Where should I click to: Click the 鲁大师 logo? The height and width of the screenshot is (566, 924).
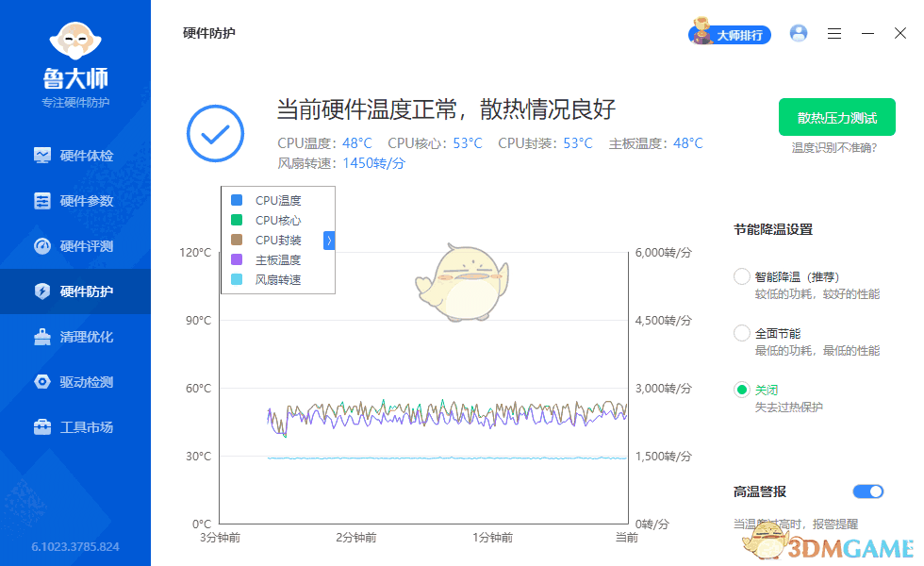click(x=75, y=42)
